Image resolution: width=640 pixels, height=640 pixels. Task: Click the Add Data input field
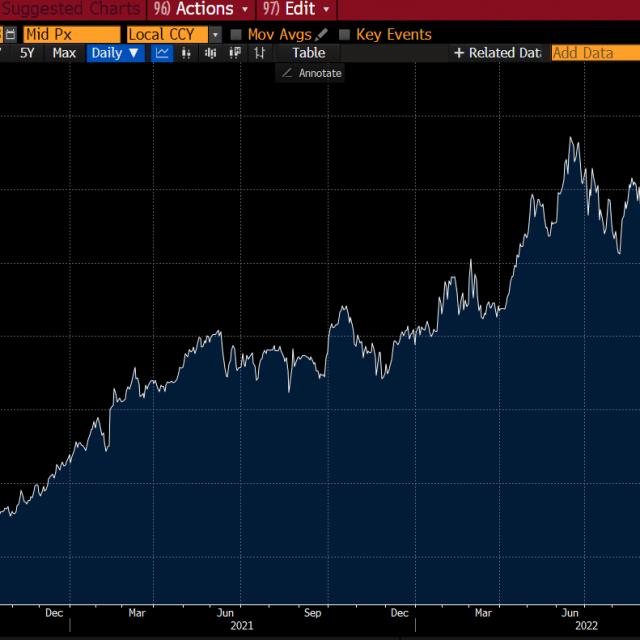(x=594, y=53)
